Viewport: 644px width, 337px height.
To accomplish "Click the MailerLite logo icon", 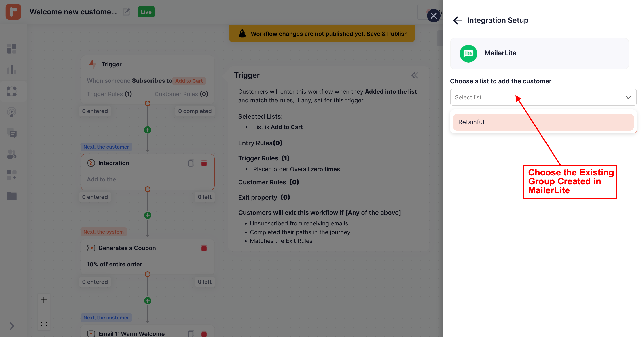I will tap(468, 53).
